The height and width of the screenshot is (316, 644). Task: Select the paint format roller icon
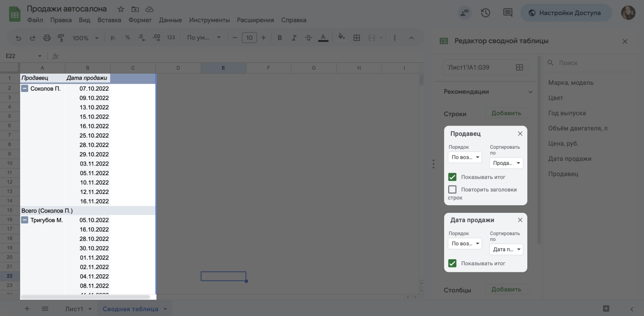point(61,38)
